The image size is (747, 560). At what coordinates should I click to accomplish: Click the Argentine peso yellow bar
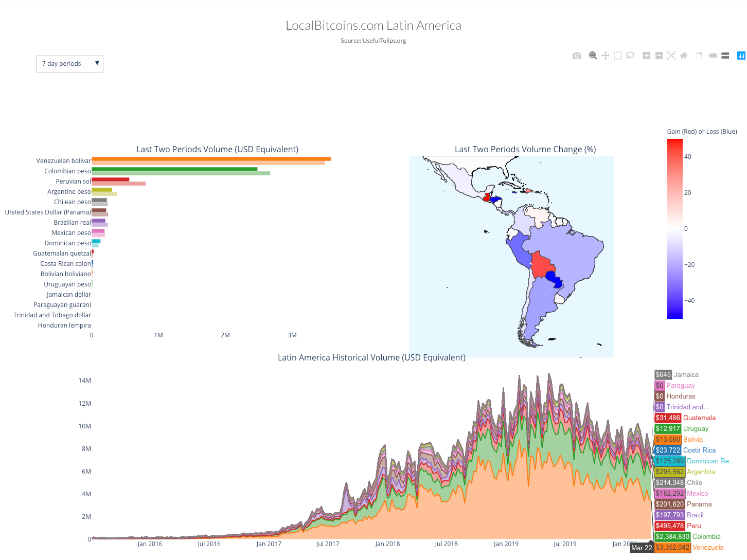tap(102, 190)
